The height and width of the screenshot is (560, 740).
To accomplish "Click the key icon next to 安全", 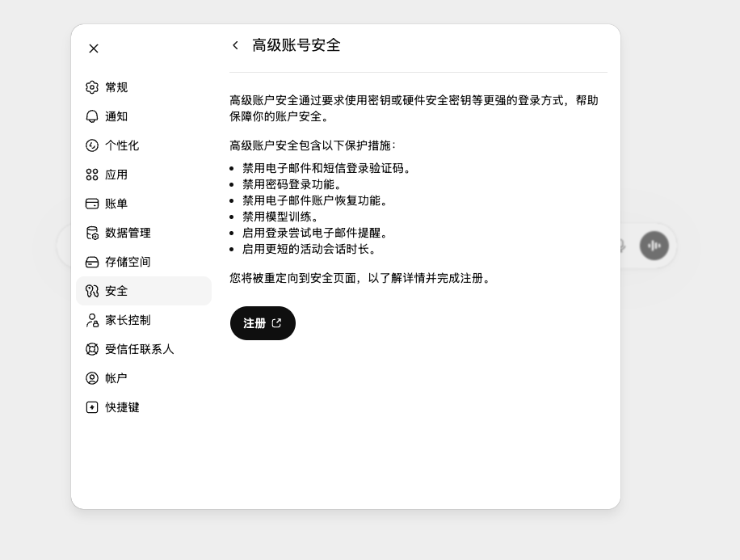I will click(x=92, y=291).
